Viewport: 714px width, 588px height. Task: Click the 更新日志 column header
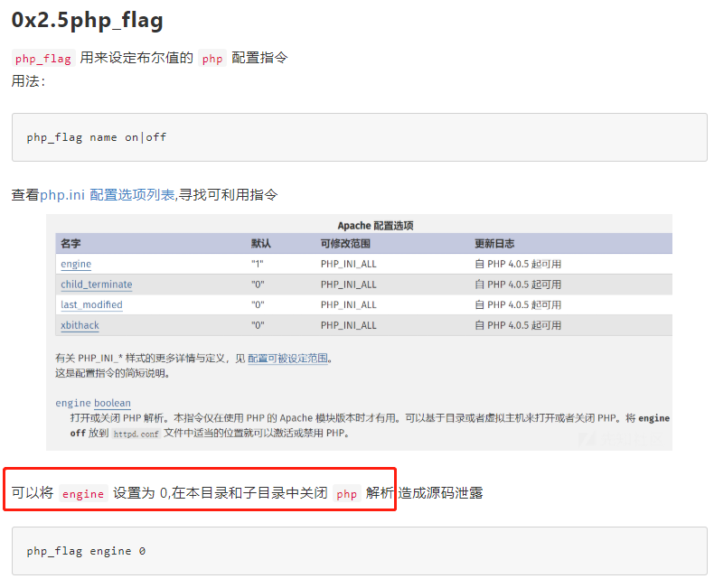point(494,244)
